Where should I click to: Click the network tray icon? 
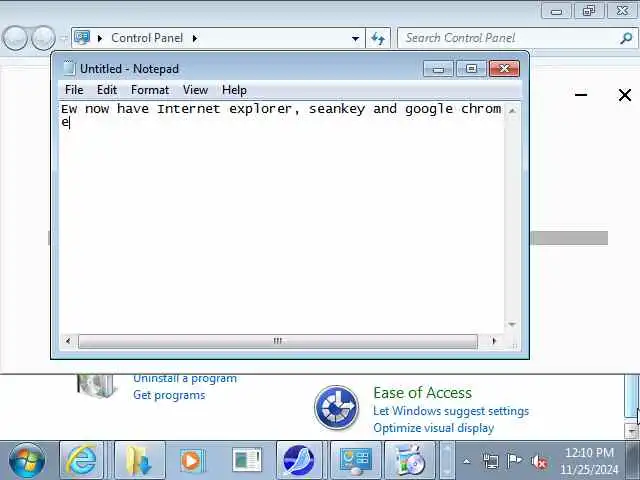point(490,462)
